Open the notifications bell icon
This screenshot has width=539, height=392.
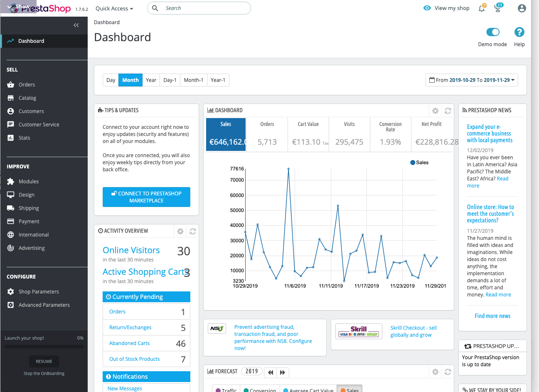pyautogui.click(x=482, y=8)
